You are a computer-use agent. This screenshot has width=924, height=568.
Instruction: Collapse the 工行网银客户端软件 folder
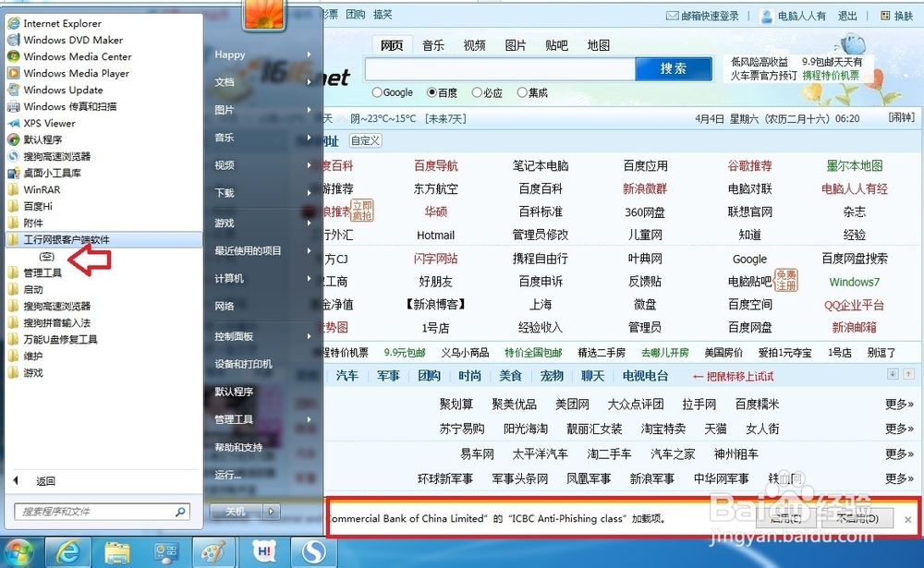103,239
